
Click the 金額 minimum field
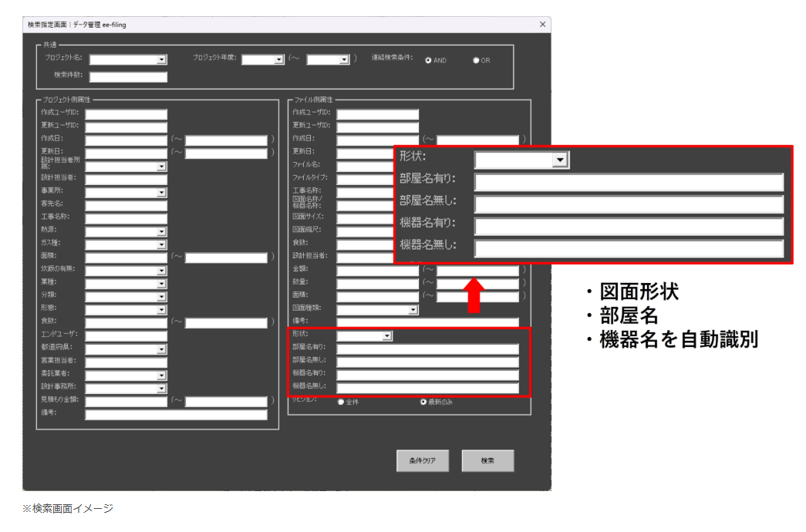[x=377, y=271]
